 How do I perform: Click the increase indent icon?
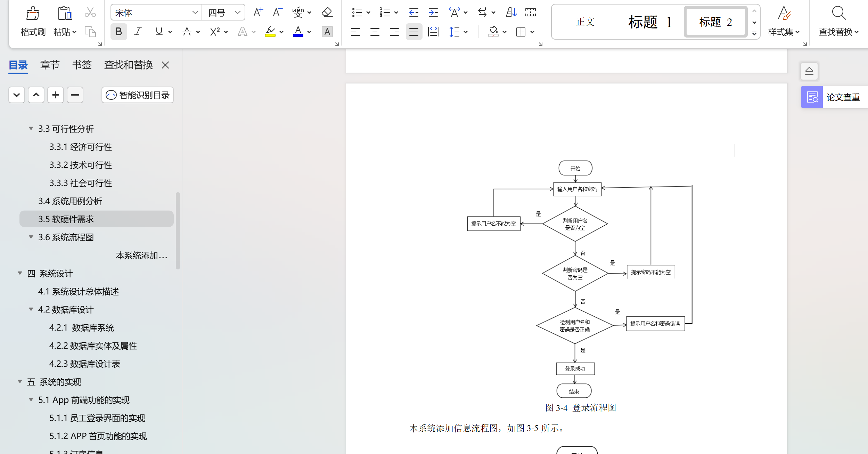coord(433,13)
